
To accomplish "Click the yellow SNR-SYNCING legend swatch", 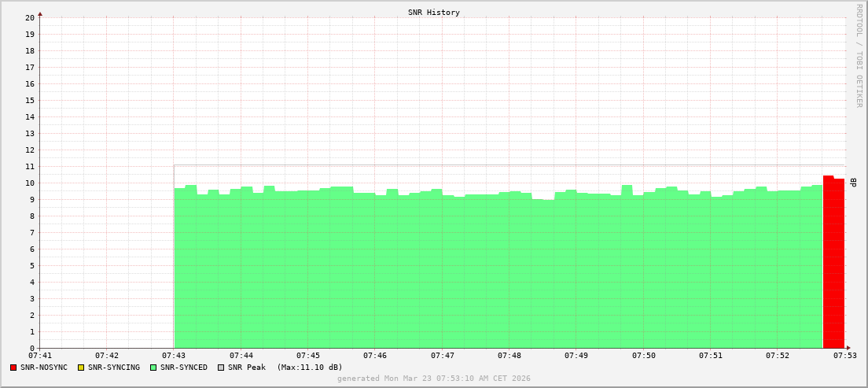I will pyautogui.click(x=80, y=368).
